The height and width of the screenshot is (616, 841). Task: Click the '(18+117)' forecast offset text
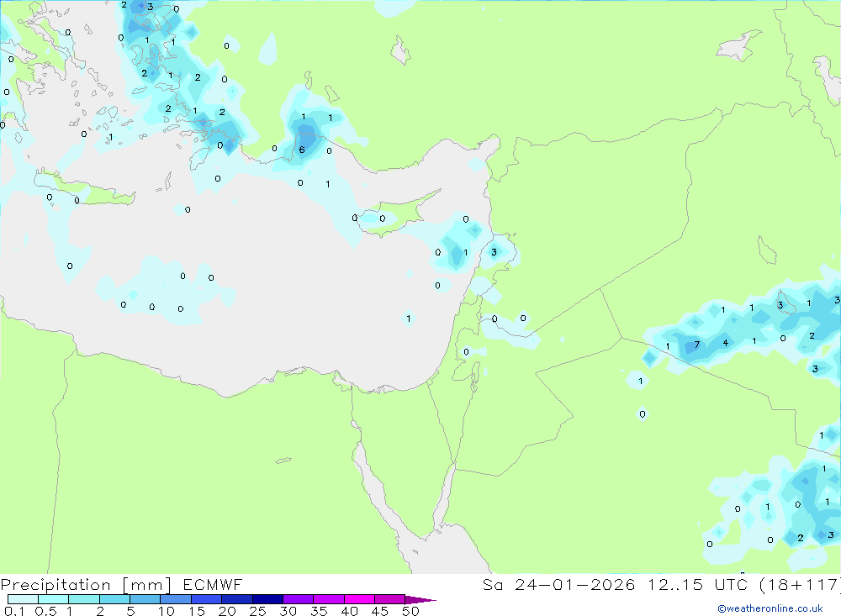tap(801, 585)
